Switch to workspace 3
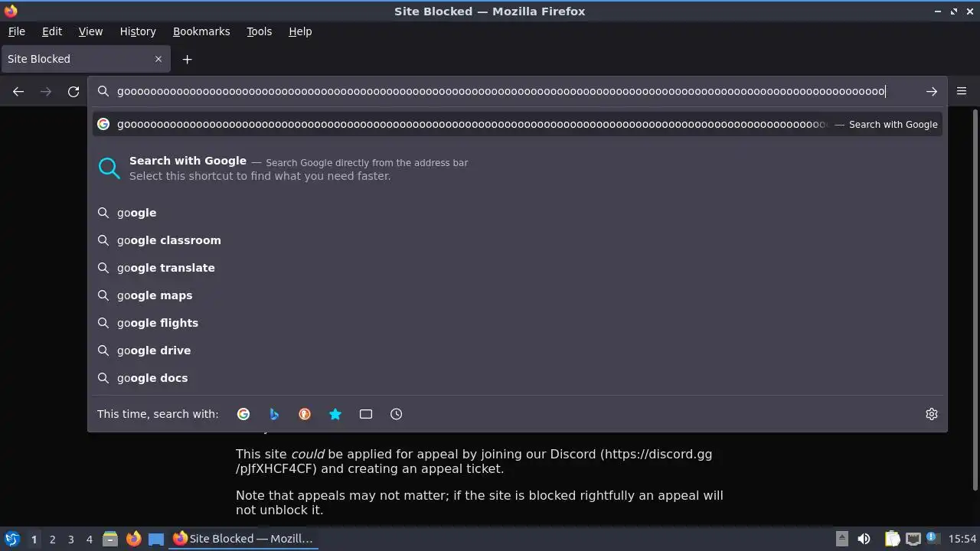The width and height of the screenshot is (980, 551). point(70,539)
